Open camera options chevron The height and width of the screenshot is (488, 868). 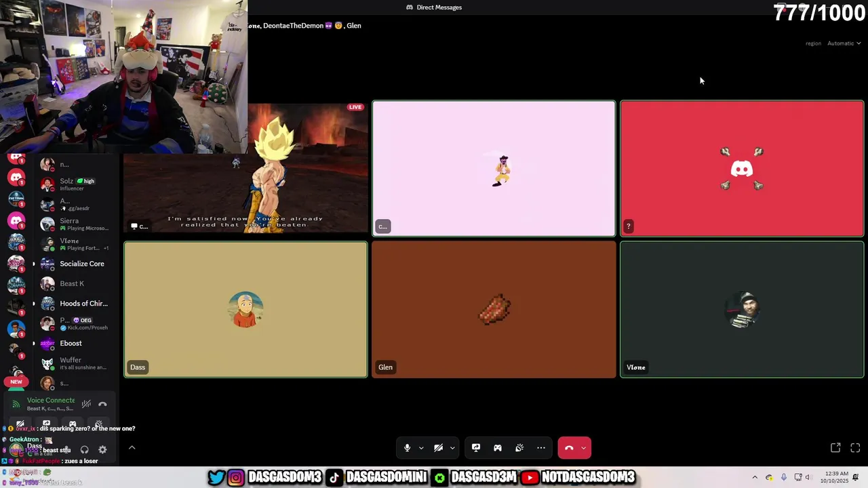[x=452, y=448]
